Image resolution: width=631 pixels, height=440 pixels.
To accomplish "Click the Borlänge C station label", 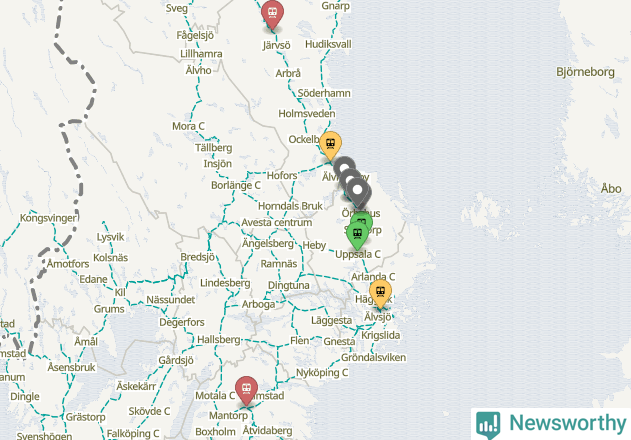I will [x=236, y=185].
